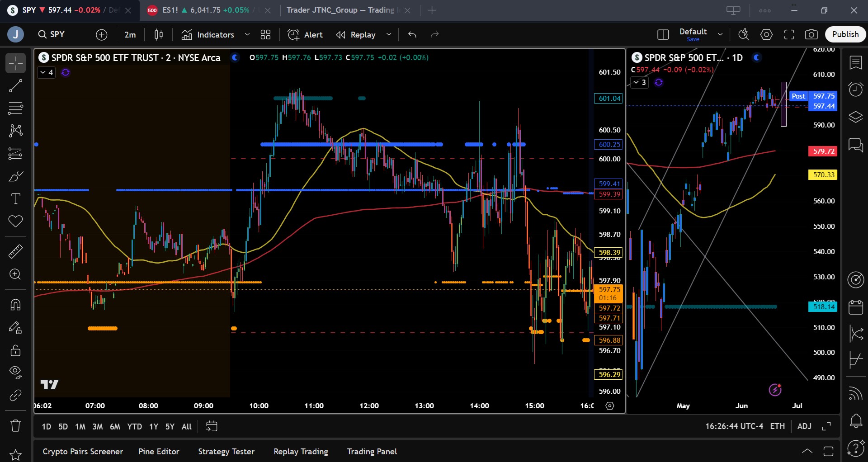868x462 pixels.
Task: Toggle stay in drawing mode
Action: 15,327
